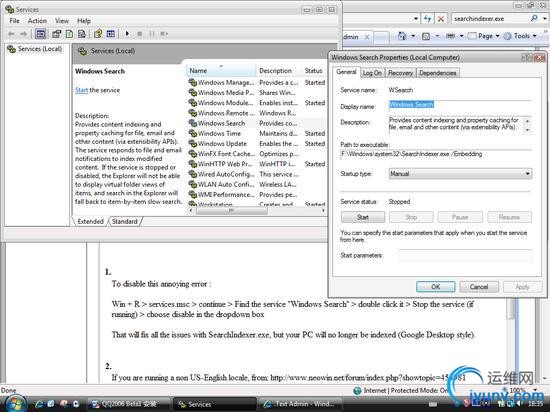Click the browser RSS feeds icon

tap(426, 36)
